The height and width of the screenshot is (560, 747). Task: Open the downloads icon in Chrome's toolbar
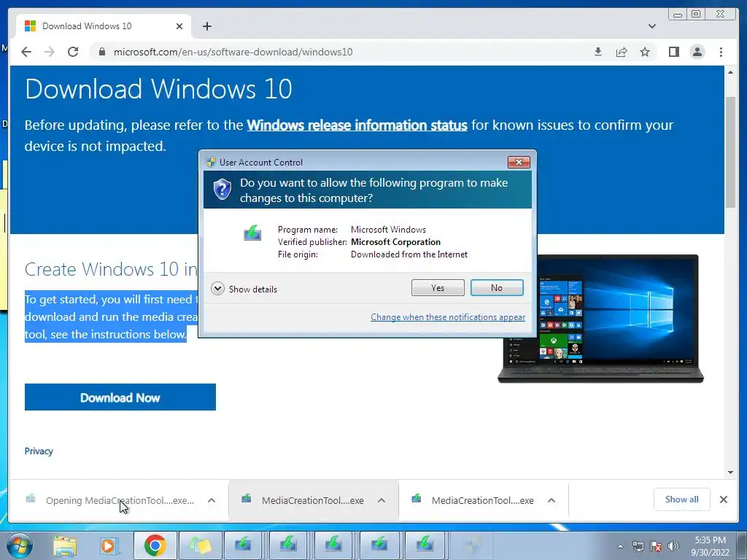(x=598, y=52)
